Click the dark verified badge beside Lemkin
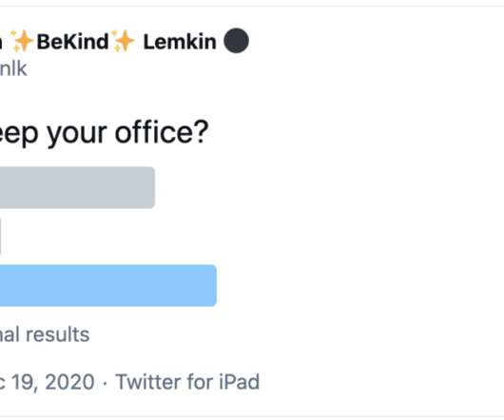Image resolution: width=504 pixels, height=420 pixels. [236, 41]
